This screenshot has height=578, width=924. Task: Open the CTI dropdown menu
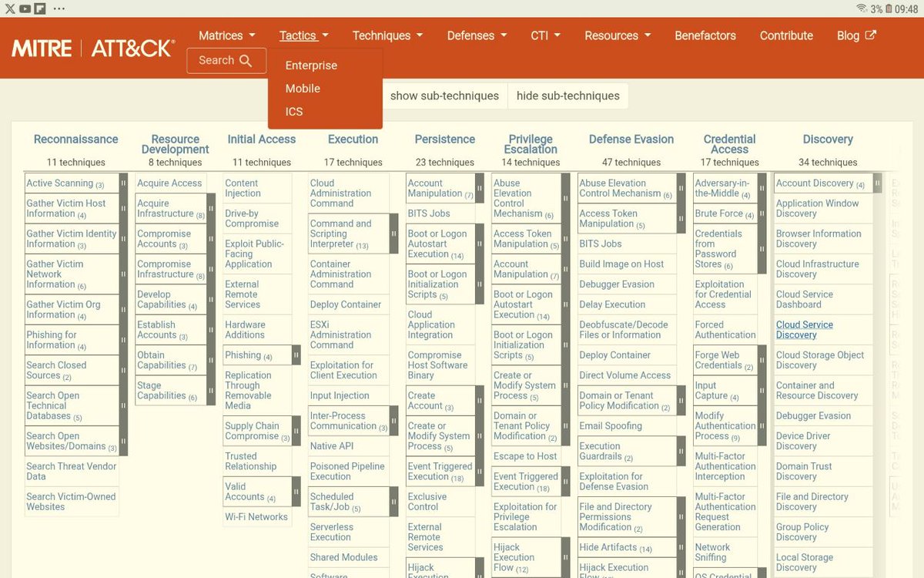click(x=545, y=35)
